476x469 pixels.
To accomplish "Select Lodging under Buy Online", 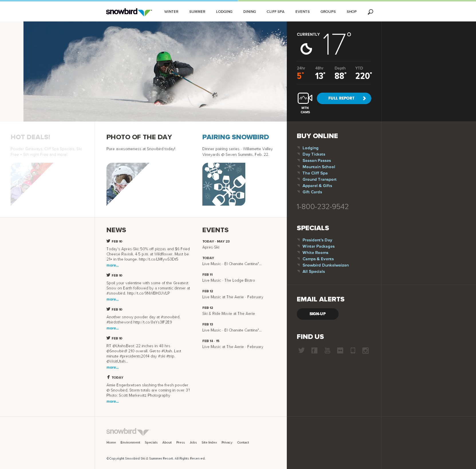I will [x=310, y=148].
